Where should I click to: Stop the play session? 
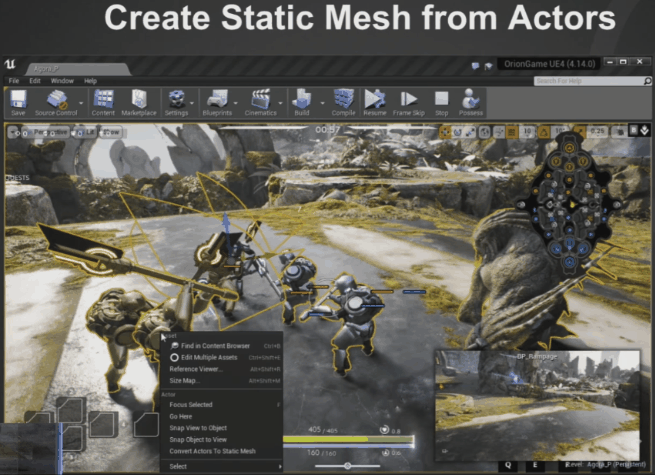pyautogui.click(x=442, y=102)
